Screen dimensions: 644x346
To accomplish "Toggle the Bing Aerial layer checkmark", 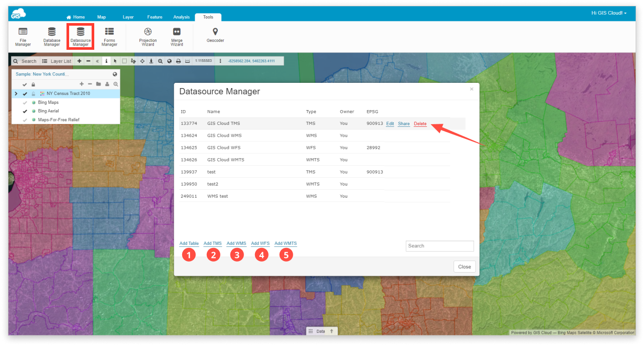I will [25, 111].
